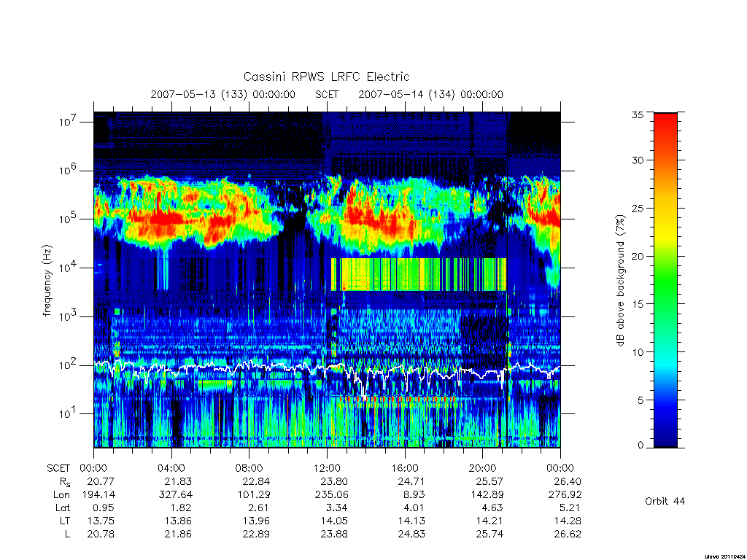Click the 20 dB tick label on the colorbar
The width and height of the screenshot is (747, 560).
[638, 256]
